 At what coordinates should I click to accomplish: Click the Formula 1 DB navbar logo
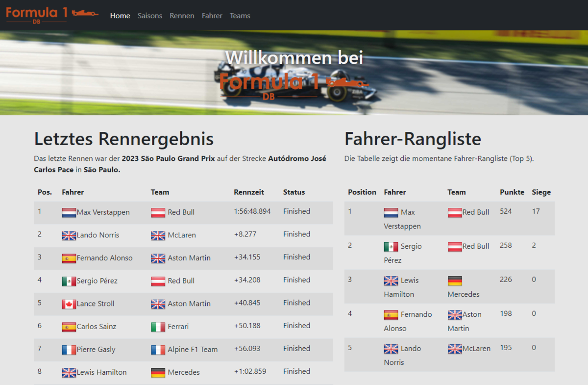click(52, 15)
